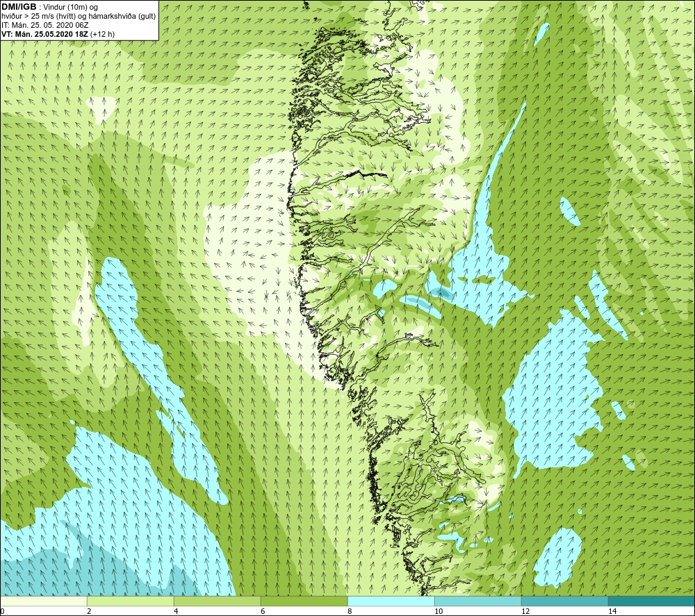Click the '0' scale label
This screenshot has height=616, width=695.
2,612
